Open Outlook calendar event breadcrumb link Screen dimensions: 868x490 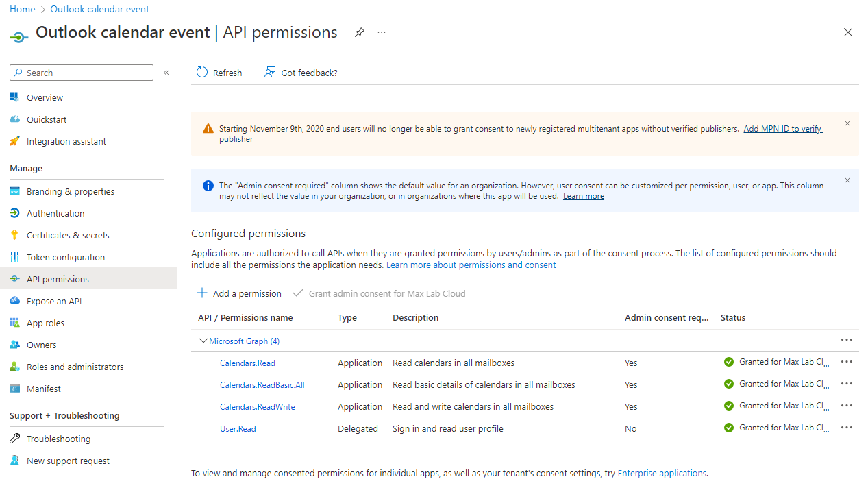pyautogui.click(x=99, y=9)
